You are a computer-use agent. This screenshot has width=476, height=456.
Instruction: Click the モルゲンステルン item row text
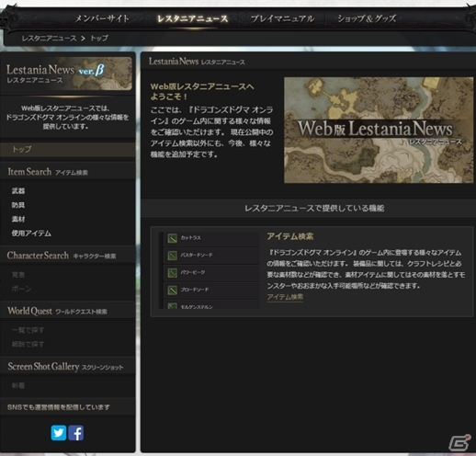(x=197, y=306)
